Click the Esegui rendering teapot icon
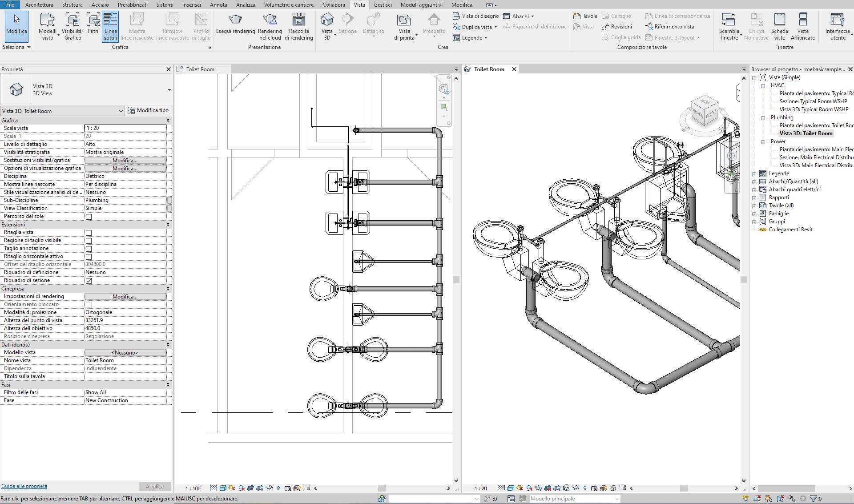This screenshot has height=504, width=854. pyautogui.click(x=235, y=20)
